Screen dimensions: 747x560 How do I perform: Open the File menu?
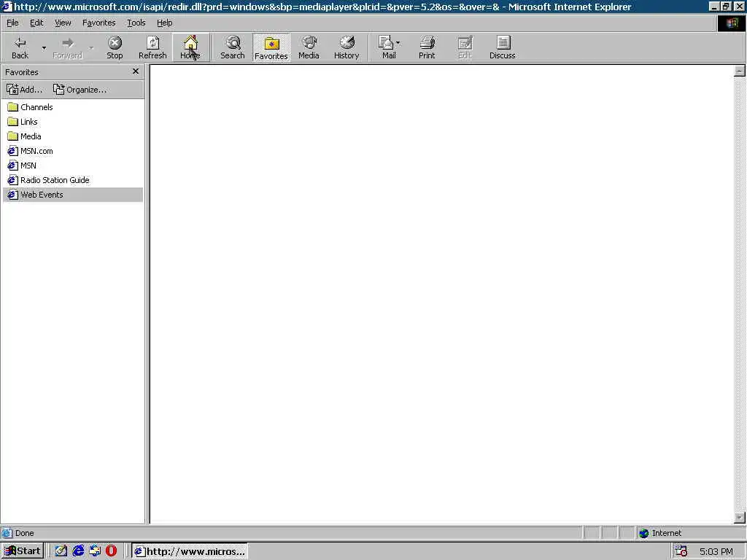coord(12,23)
